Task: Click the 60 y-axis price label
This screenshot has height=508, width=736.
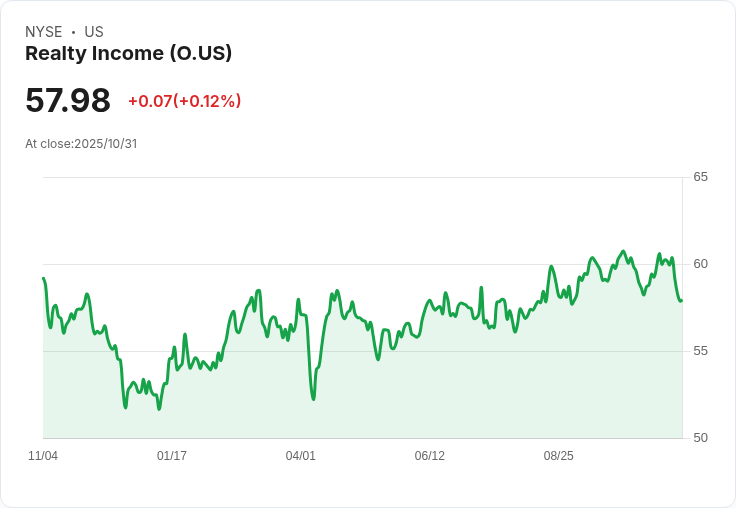Action: [700, 264]
